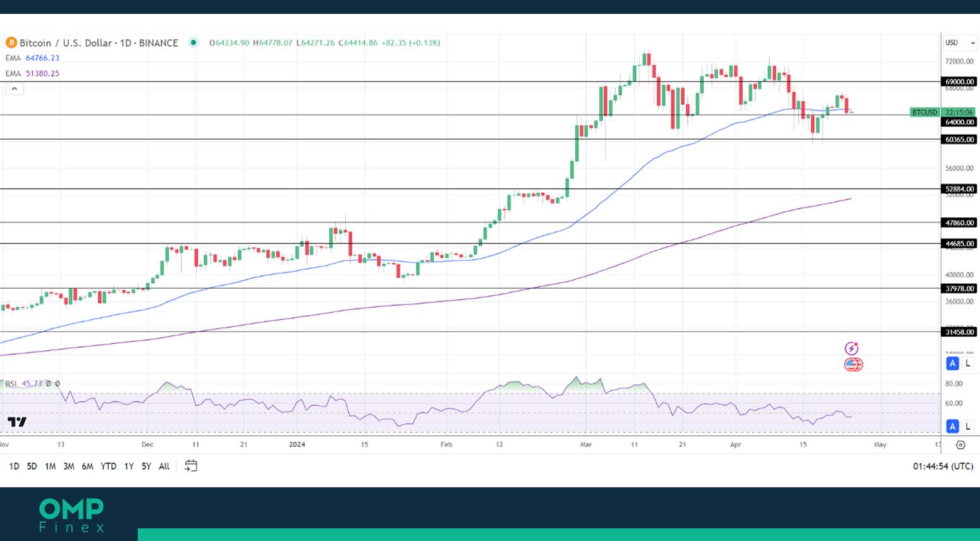Image resolution: width=980 pixels, height=541 pixels.
Task: Click the 31458.00 price level label
Action: pos(959,332)
